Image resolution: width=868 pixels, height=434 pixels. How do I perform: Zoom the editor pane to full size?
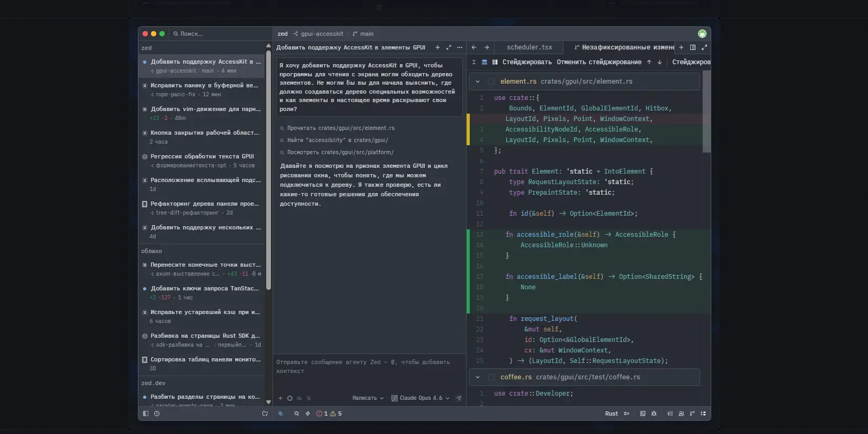pos(704,47)
